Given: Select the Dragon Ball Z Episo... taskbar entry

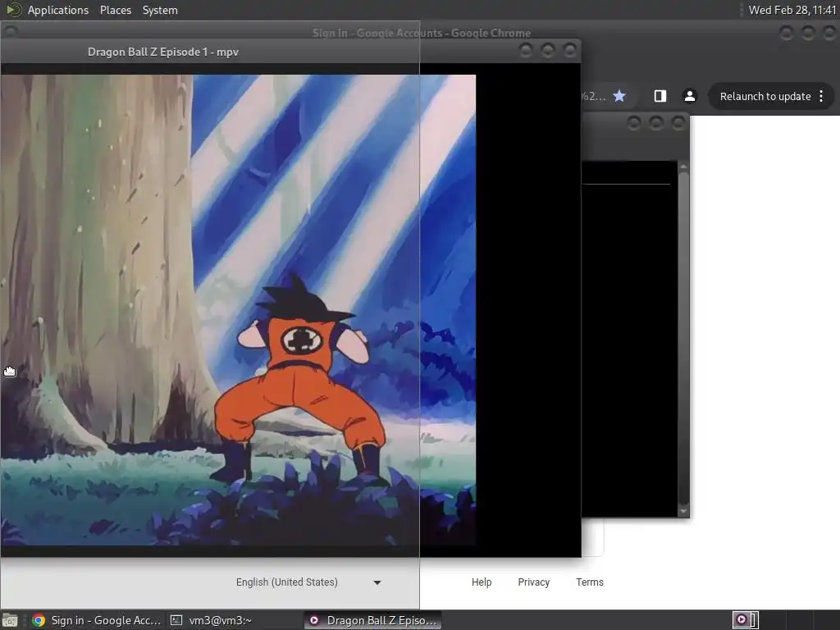Looking at the screenshot, I should [373, 620].
